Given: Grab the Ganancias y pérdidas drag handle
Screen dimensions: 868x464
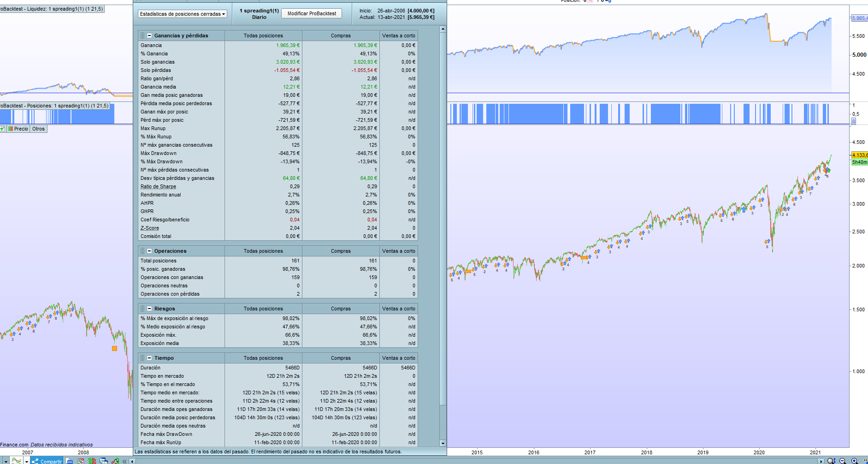Looking at the screenshot, I should [x=142, y=36].
